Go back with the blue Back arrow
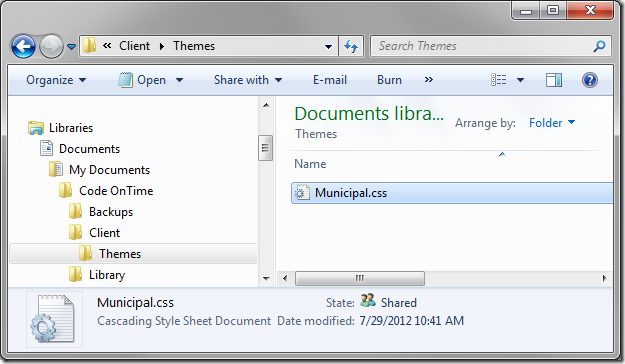 23,46
